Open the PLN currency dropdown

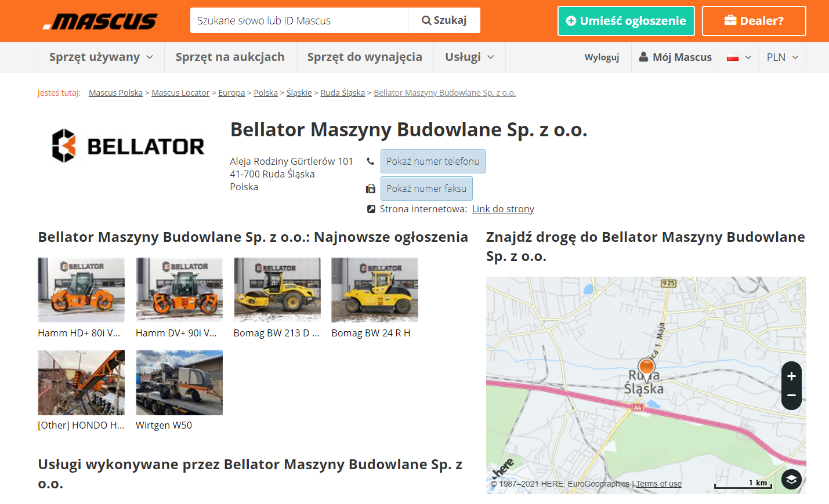[783, 57]
